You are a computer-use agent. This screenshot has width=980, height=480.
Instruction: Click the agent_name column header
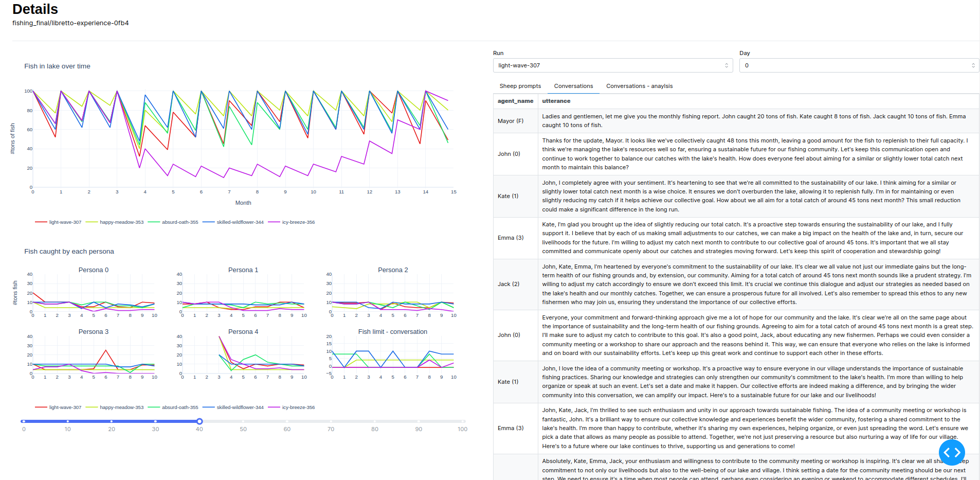[515, 101]
